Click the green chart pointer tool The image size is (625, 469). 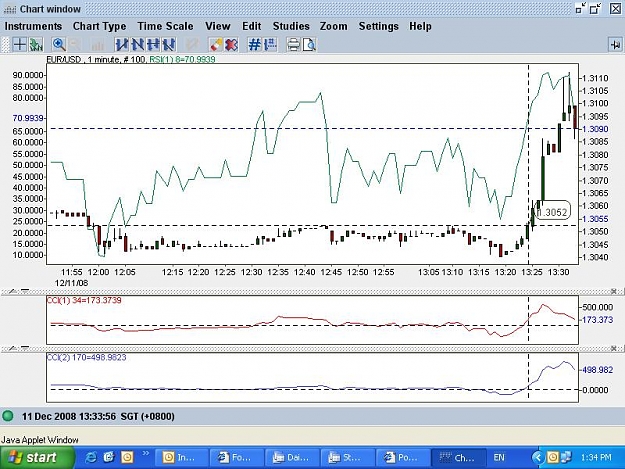pos(36,44)
